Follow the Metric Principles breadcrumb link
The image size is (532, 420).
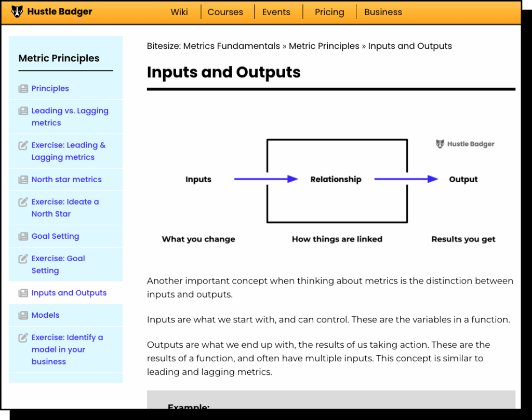pos(324,46)
